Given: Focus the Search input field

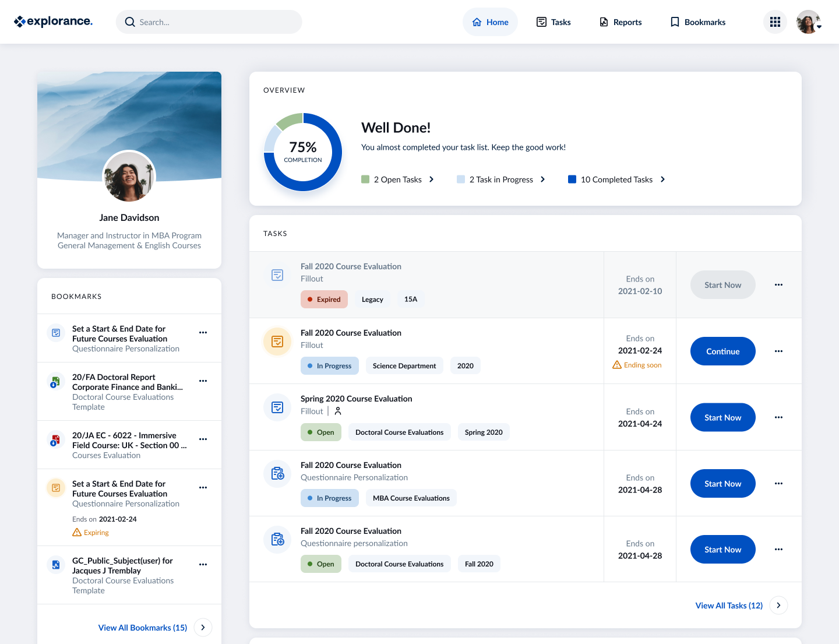Looking at the screenshot, I should [x=209, y=22].
